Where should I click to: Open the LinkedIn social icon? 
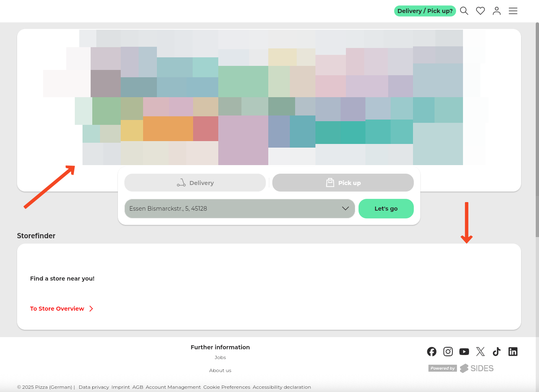click(x=513, y=351)
